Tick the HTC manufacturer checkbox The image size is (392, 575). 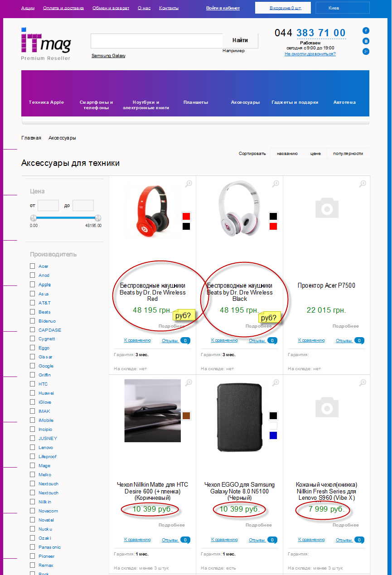coord(32,384)
